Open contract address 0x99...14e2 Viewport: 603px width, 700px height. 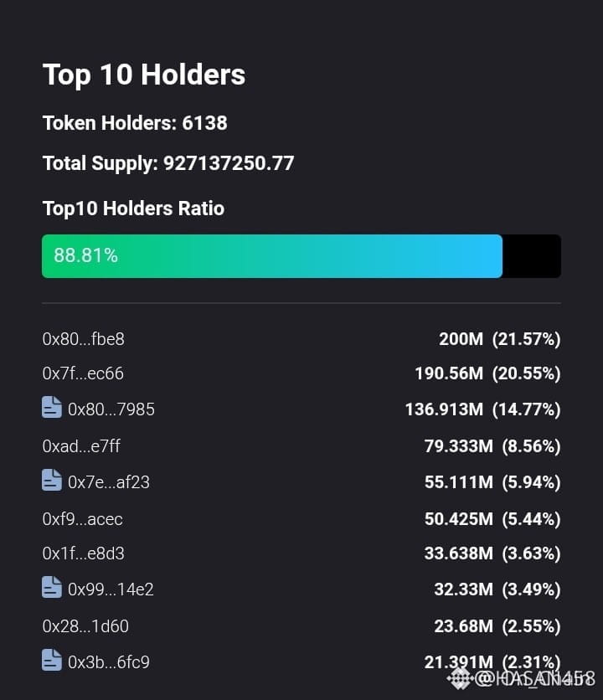[x=111, y=589]
